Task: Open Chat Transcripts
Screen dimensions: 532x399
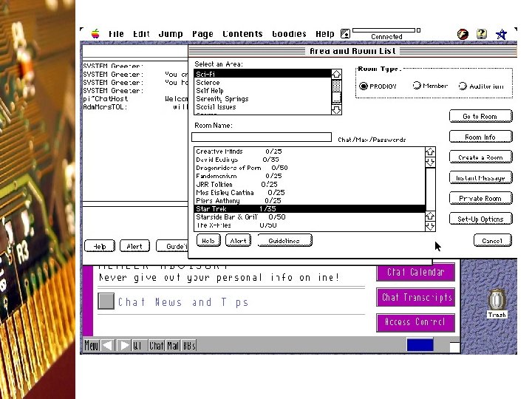Action: click(415, 297)
